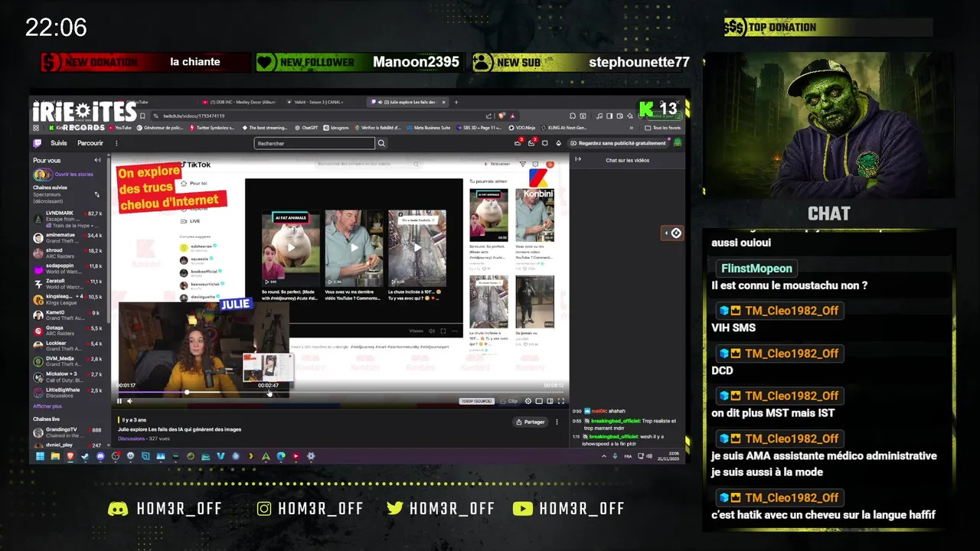
Task: Open the shroud channel in sidebar
Action: pyautogui.click(x=67, y=253)
